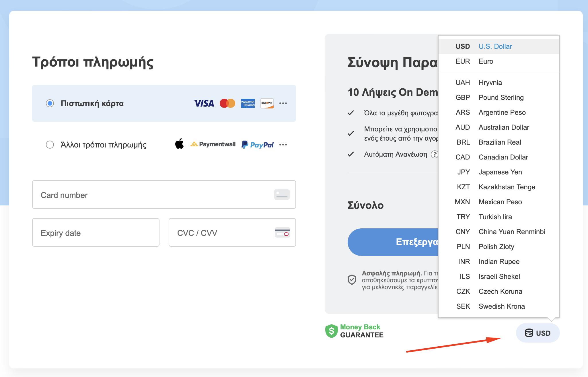The height and width of the screenshot is (377, 588).
Task: Click the Discover card icon
Action: click(x=266, y=103)
